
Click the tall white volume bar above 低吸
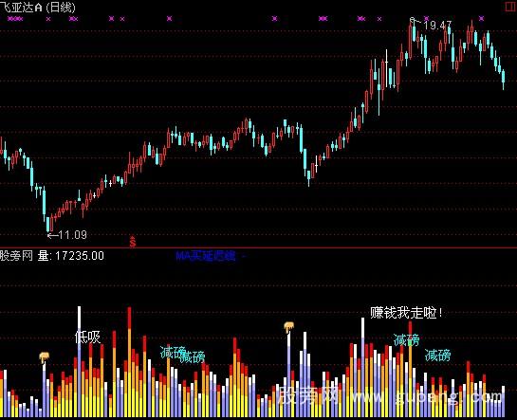click(79, 361)
